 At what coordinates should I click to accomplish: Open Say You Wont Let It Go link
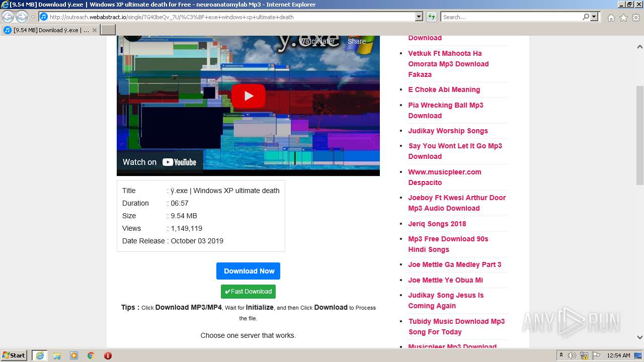click(x=455, y=151)
